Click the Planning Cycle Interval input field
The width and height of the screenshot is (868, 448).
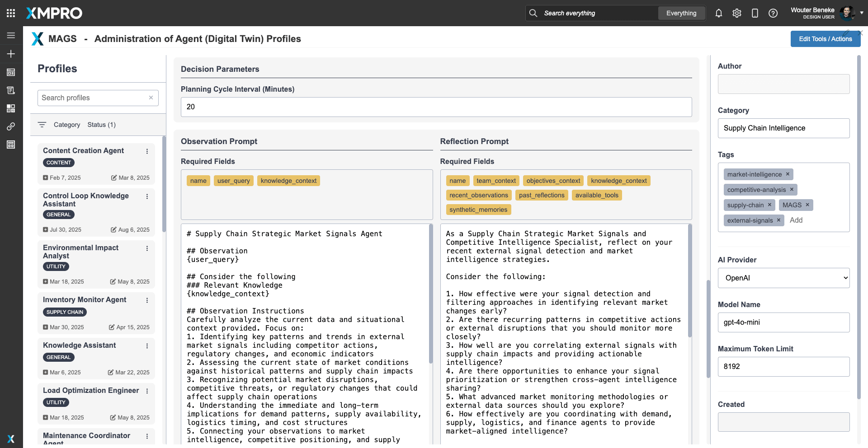pos(436,107)
